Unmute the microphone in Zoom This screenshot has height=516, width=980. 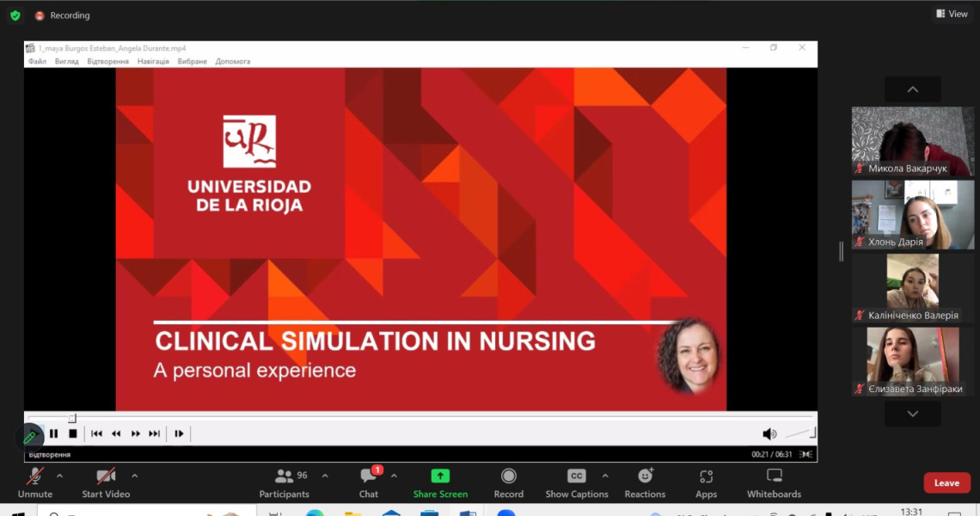[x=35, y=483]
